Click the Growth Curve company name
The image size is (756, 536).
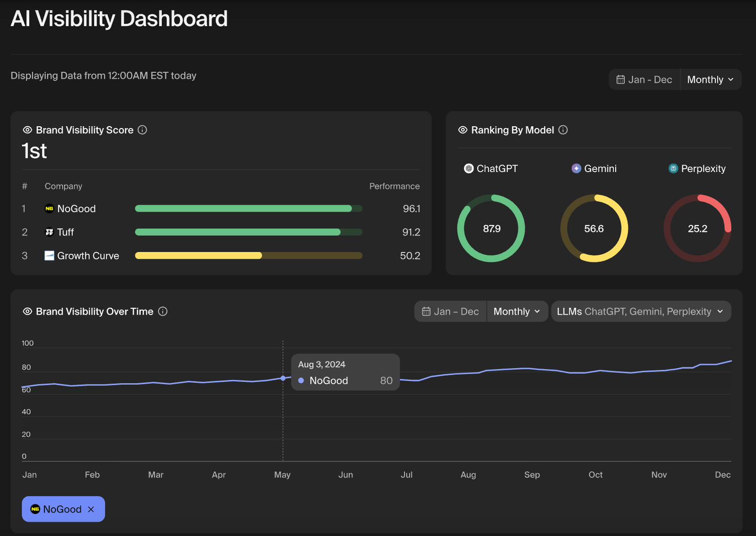pyautogui.click(x=88, y=256)
